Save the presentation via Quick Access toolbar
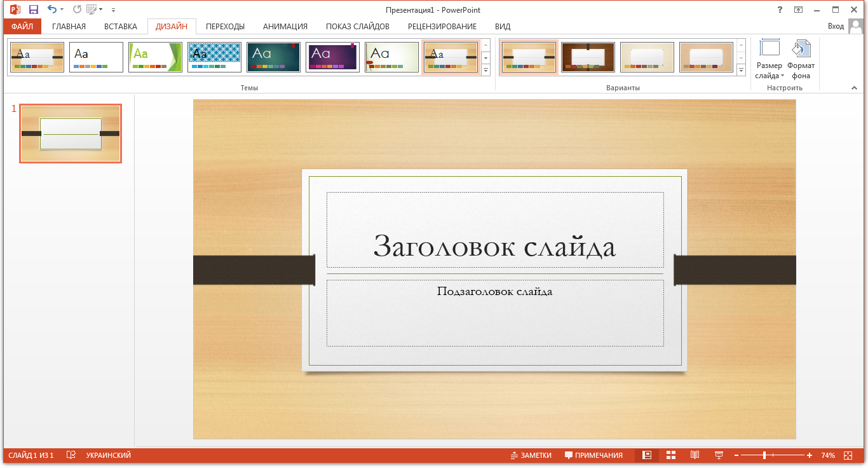The width and height of the screenshot is (868, 468). click(32, 9)
